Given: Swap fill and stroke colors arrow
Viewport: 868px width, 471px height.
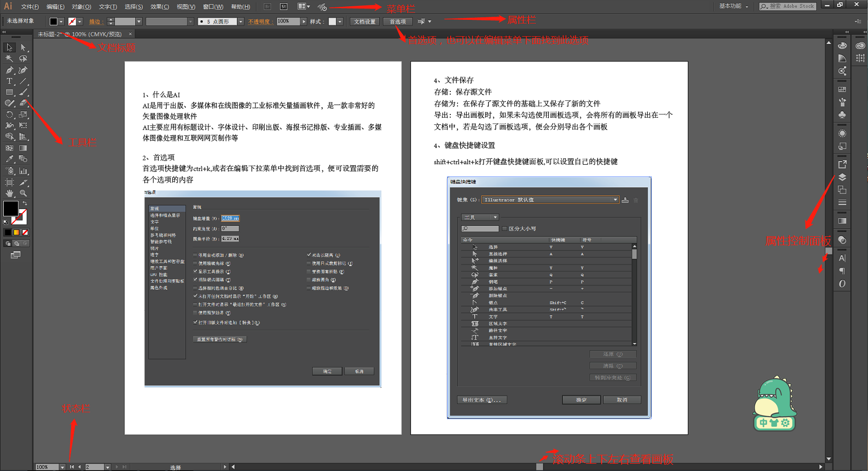Looking at the screenshot, I should pyautogui.click(x=25, y=203).
